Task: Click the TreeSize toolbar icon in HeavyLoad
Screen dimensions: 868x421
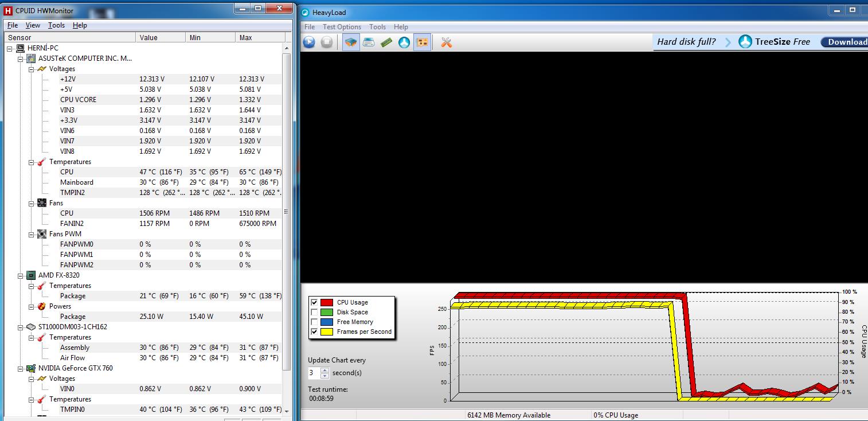Action: click(x=404, y=42)
